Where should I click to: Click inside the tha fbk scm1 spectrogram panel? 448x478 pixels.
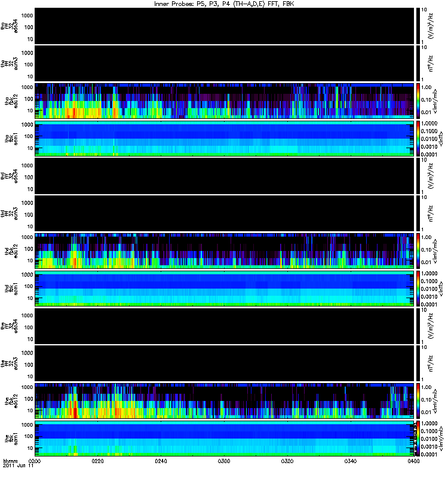click(225, 139)
